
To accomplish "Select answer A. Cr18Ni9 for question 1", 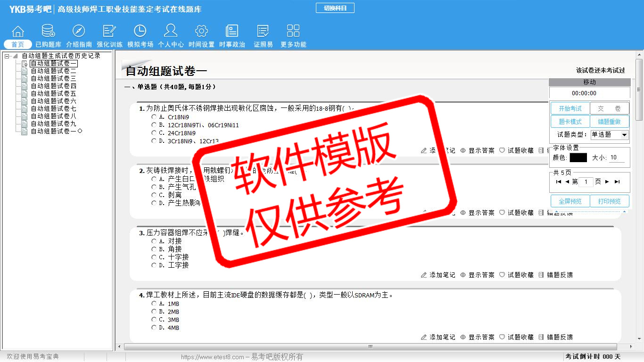I will coord(154,117).
